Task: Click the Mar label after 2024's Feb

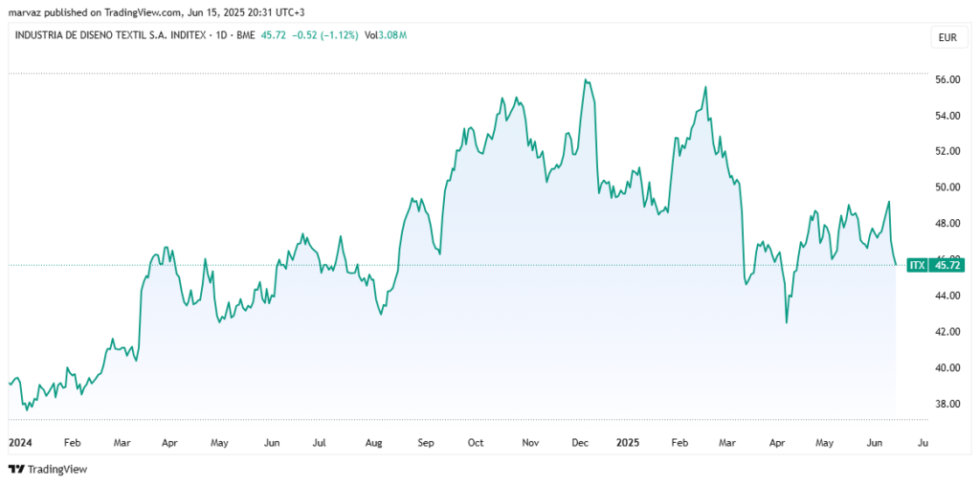Action: [x=122, y=443]
